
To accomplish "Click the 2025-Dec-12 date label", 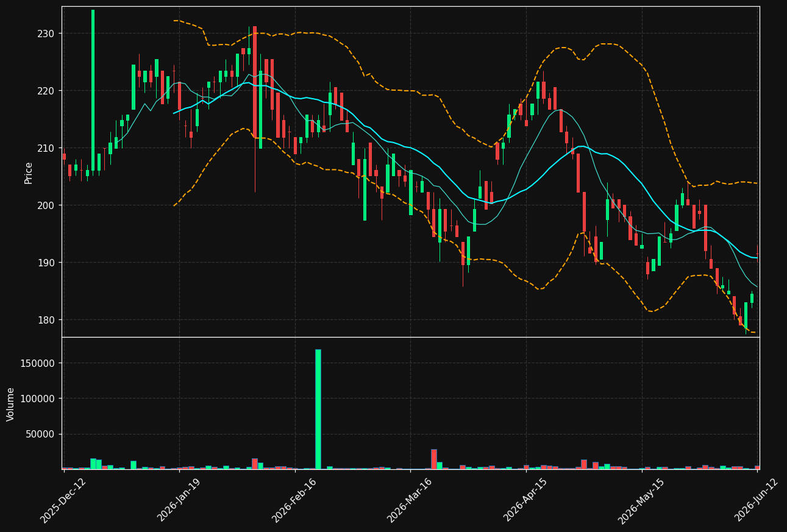I will coord(63,500).
